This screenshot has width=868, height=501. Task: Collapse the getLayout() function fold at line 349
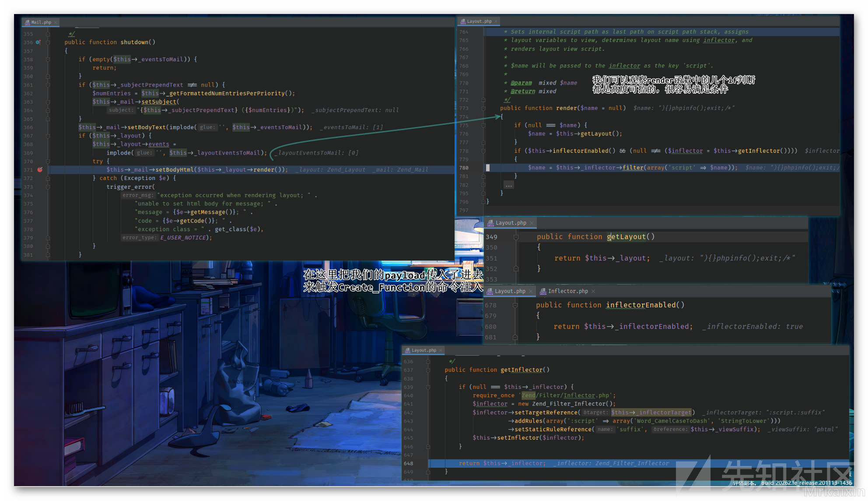(x=516, y=237)
